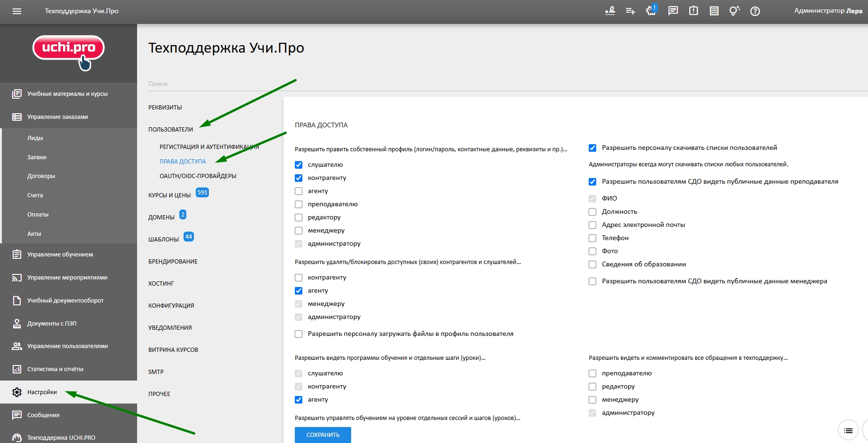Open the help question mark icon
This screenshot has height=443, width=868.
(x=755, y=11)
